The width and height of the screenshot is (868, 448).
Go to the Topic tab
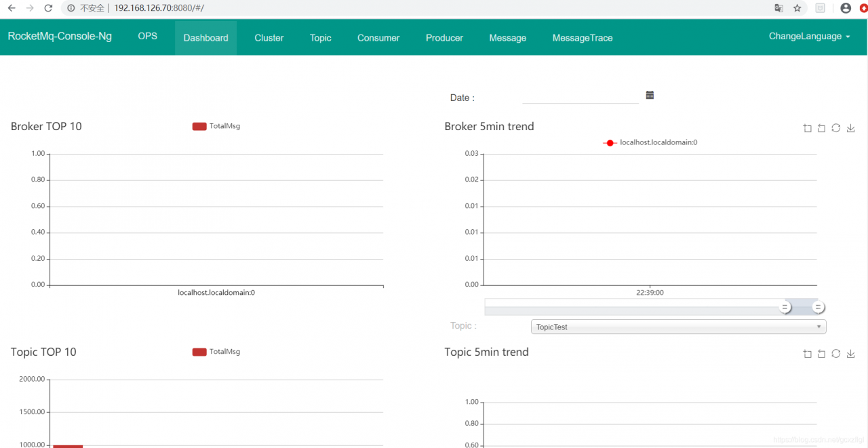pyautogui.click(x=321, y=38)
